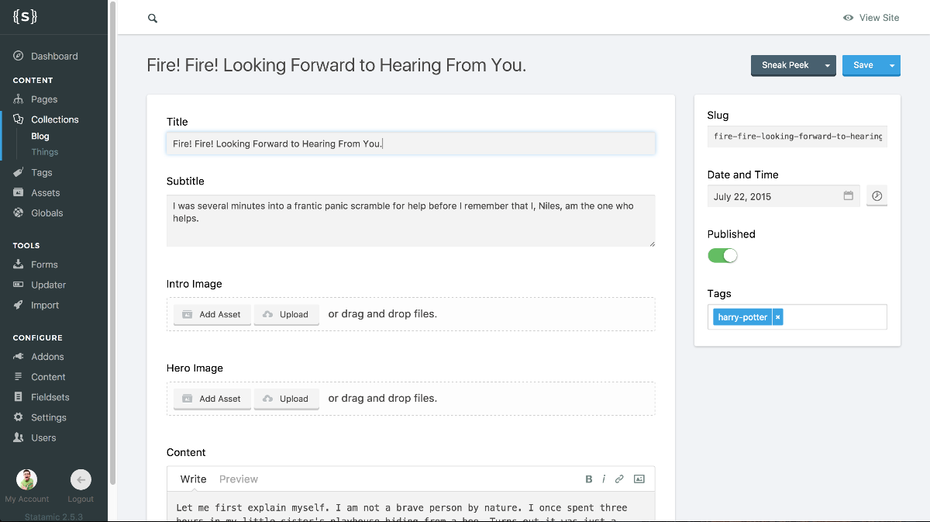Image resolution: width=930 pixels, height=522 pixels.
Task: Click into the Slug input field
Action: (x=796, y=136)
